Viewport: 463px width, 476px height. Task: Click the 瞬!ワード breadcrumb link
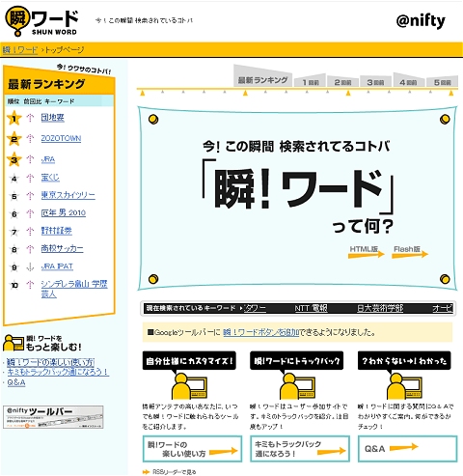20,50
